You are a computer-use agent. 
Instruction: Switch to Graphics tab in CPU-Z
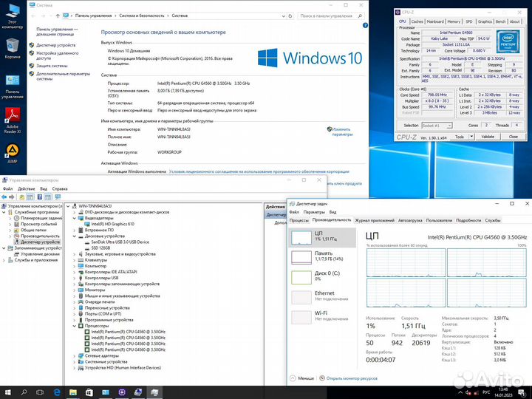pos(485,21)
